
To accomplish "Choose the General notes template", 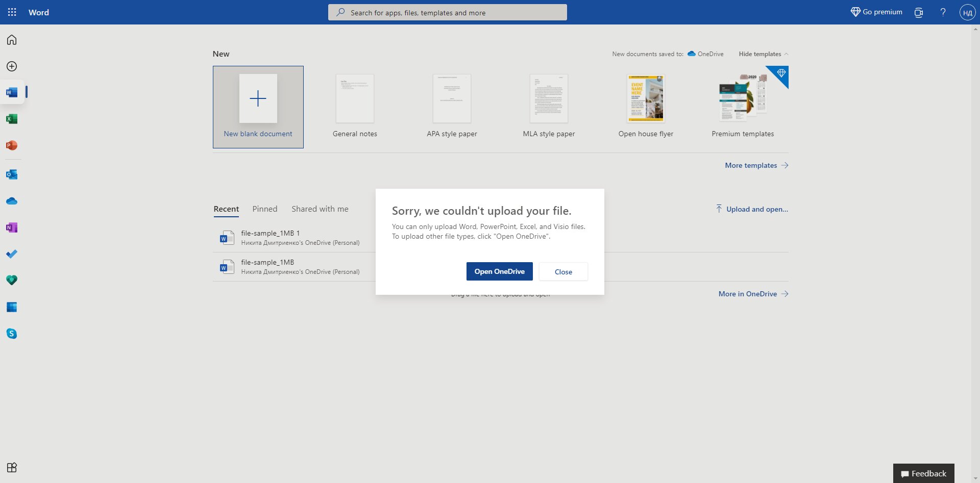I will pyautogui.click(x=355, y=106).
